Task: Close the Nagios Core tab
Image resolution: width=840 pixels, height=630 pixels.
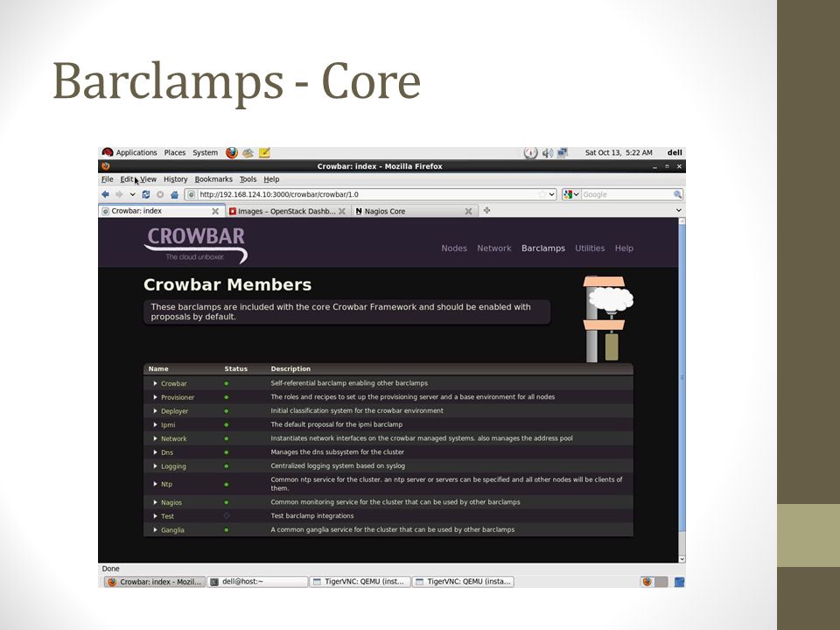Action: click(x=468, y=211)
